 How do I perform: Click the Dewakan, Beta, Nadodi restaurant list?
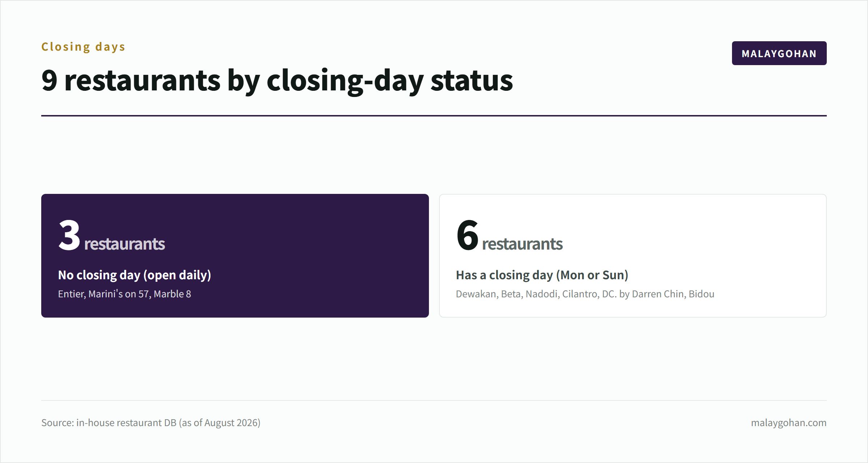pos(585,294)
